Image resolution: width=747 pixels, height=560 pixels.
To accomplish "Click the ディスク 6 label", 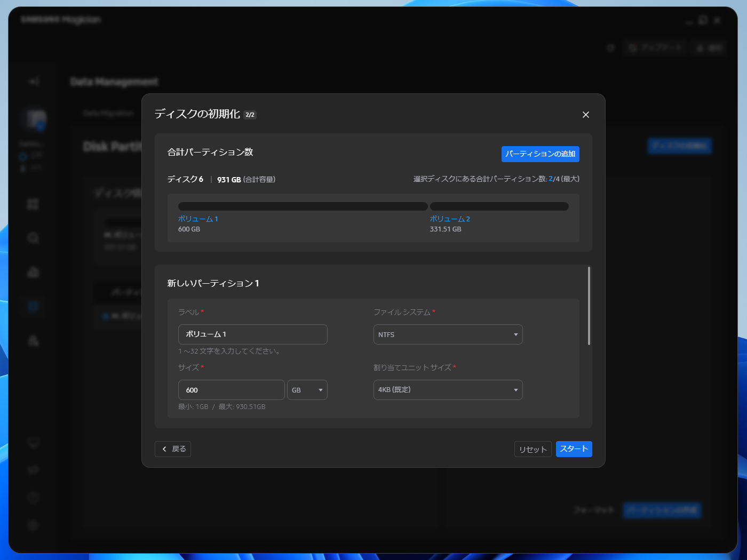I will (185, 179).
